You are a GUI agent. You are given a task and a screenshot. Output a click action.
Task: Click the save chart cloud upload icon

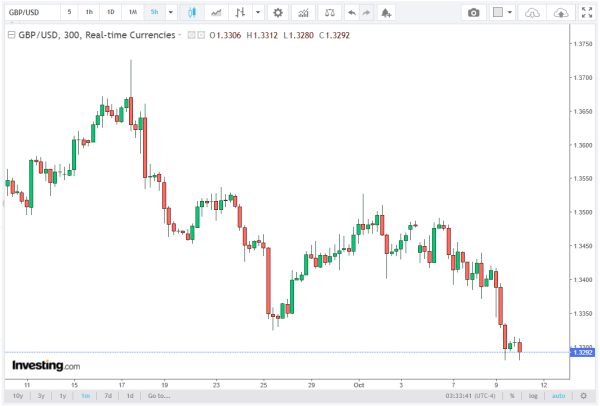[x=561, y=13]
